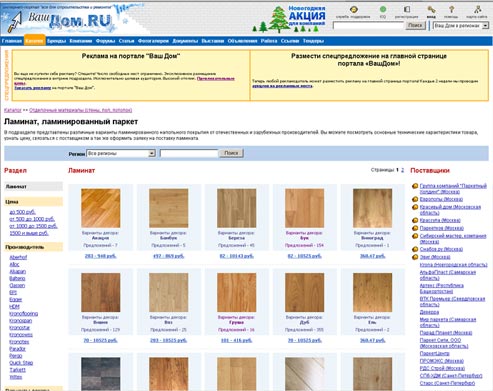The height and width of the screenshot is (391, 493).
Task: Open the Регион Все регионы dropdown
Action: [121, 153]
